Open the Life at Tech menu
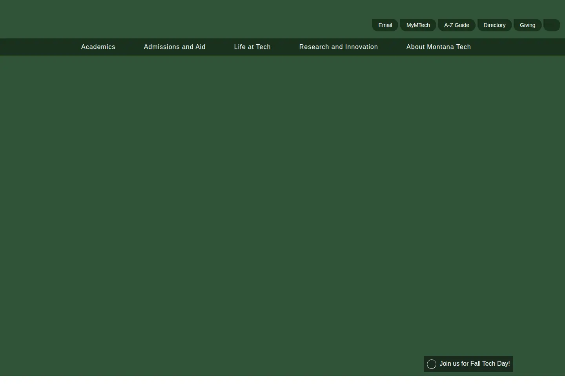 (252, 47)
